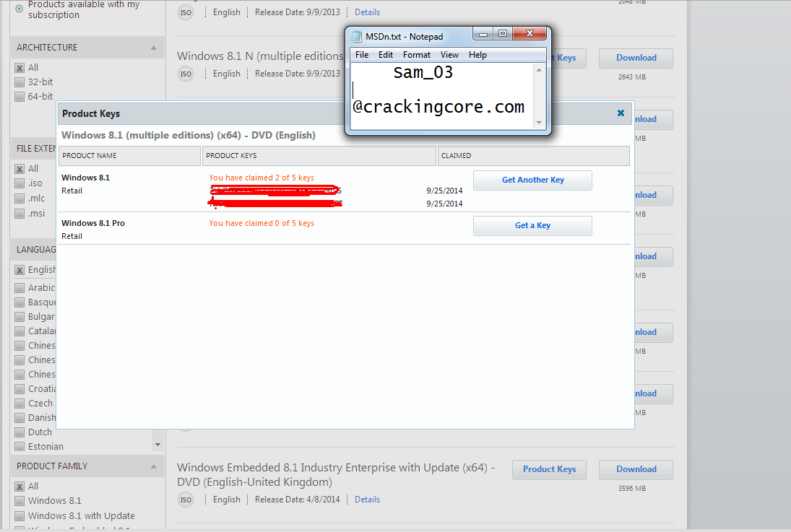Click the PRODUCT NAME column header
The width and height of the screenshot is (791, 532).
129,156
